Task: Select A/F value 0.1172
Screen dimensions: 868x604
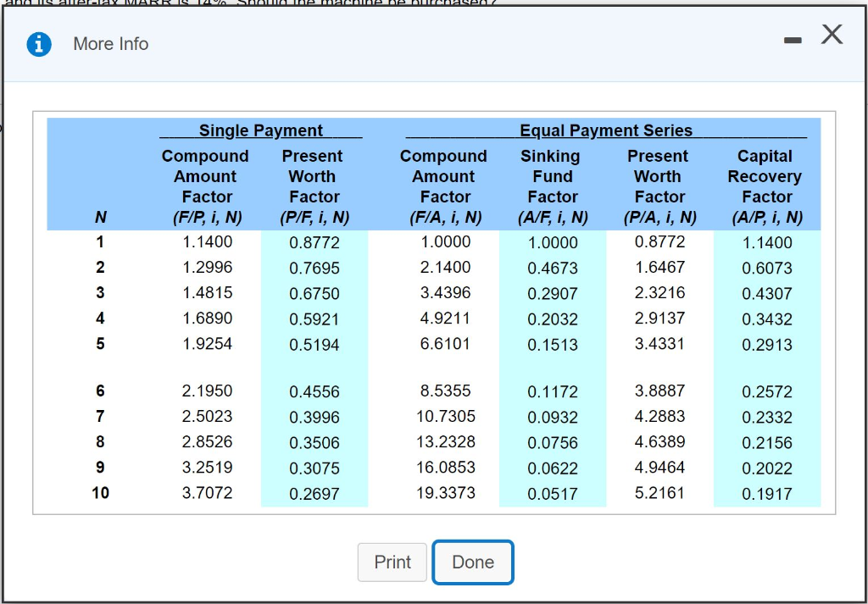Action: pos(553,391)
